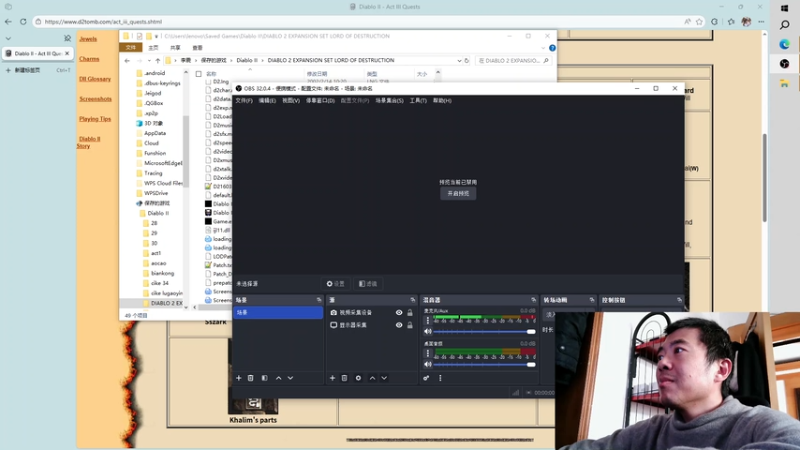The image size is (800, 450).
Task: Tick the select-all checkbox in Explorer header
Action: pyautogui.click(x=199, y=74)
